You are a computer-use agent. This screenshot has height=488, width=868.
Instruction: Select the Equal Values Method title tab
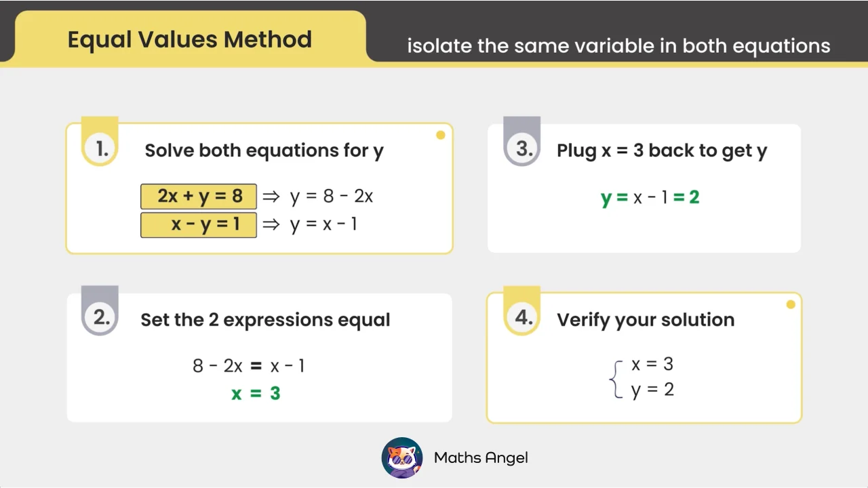[190, 39]
